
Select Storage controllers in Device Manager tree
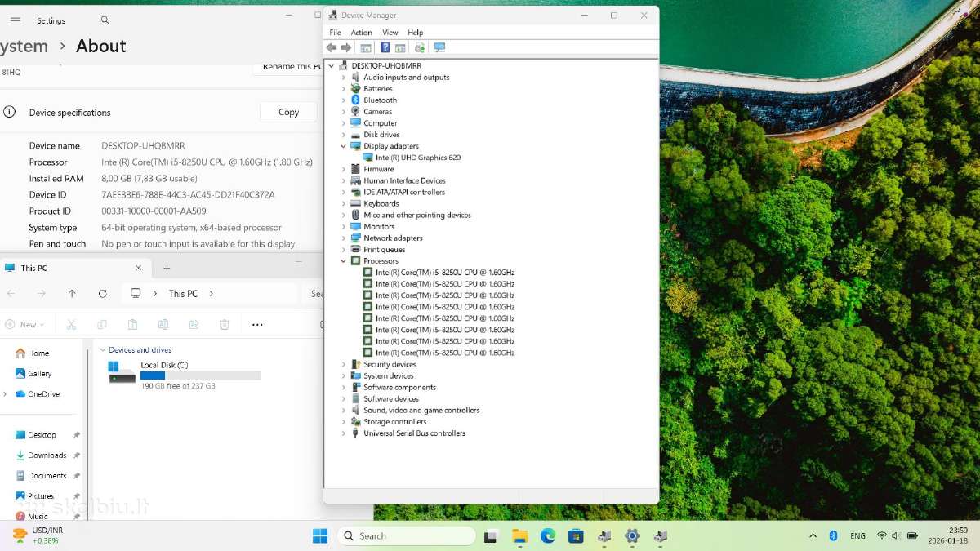[395, 422]
